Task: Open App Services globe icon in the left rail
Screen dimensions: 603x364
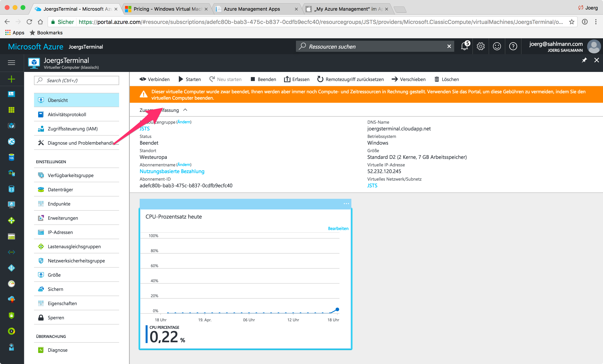Action: [11, 141]
